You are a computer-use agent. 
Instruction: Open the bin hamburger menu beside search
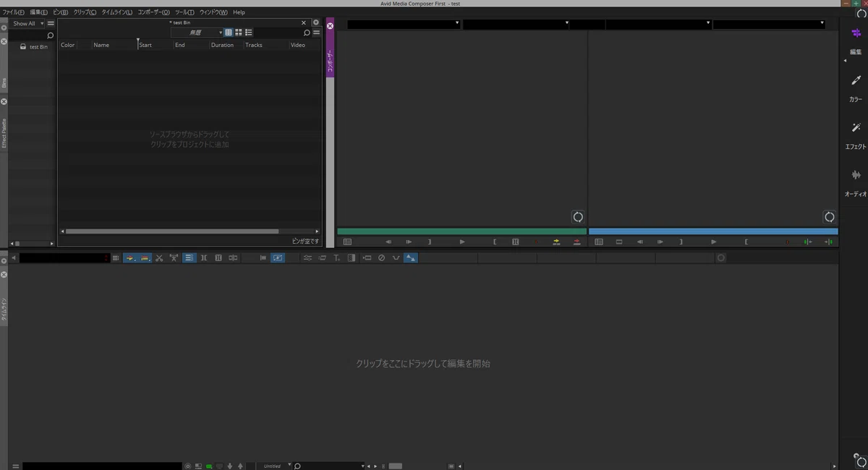317,33
